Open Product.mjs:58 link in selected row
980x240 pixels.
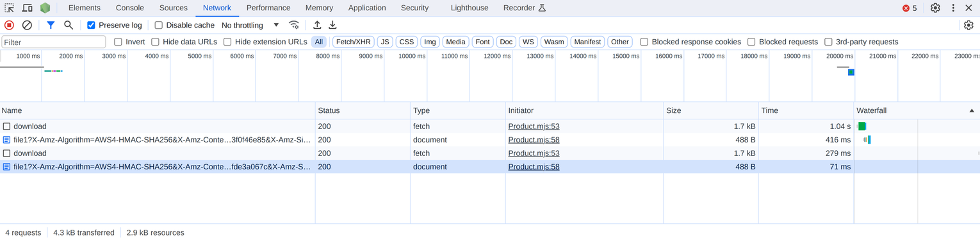(534, 167)
